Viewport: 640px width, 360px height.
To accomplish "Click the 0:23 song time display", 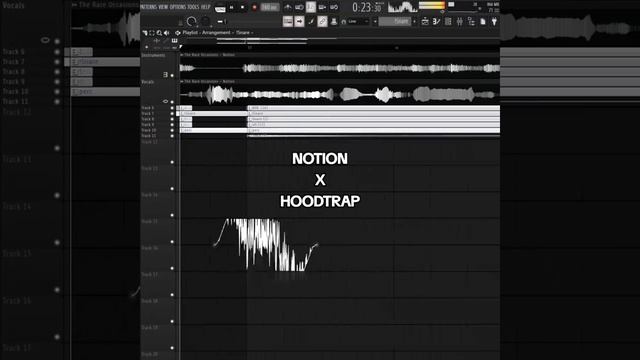I will click(367, 7).
